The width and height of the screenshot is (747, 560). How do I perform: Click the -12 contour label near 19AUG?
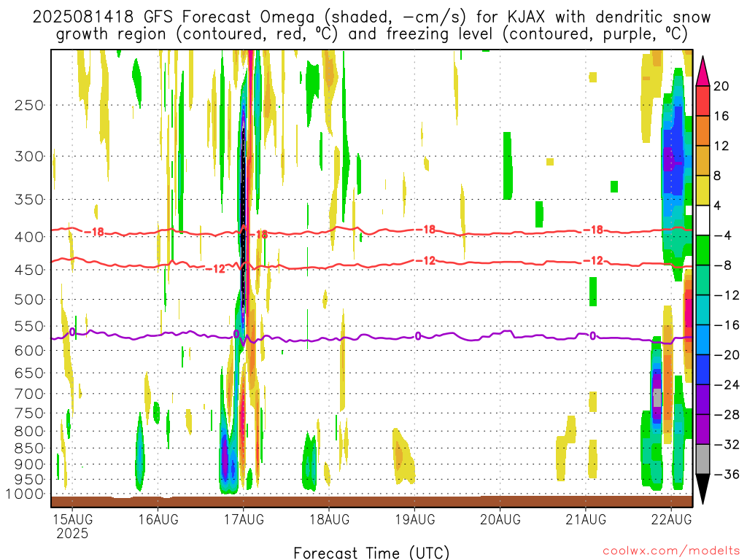(x=426, y=260)
